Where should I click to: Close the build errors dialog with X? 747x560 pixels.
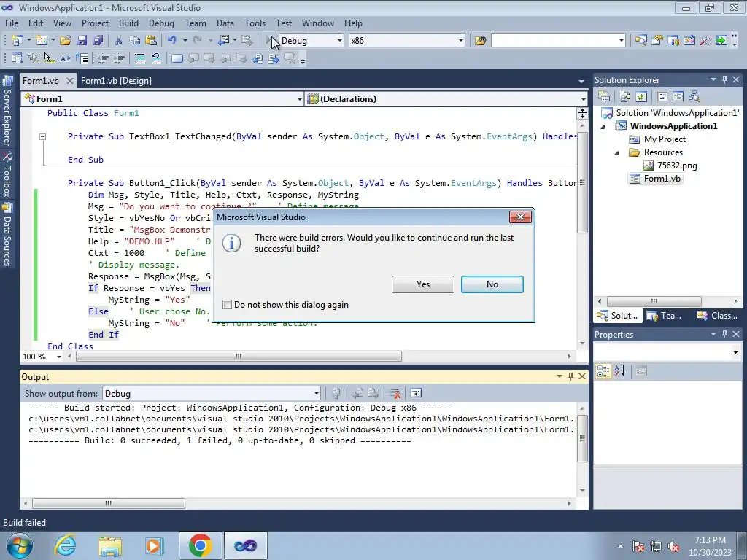point(520,217)
